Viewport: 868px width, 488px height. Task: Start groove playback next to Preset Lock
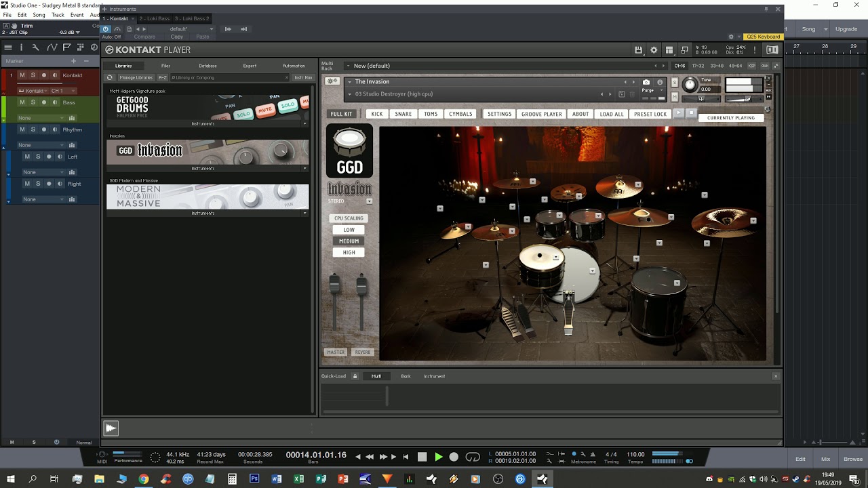(678, 114)
